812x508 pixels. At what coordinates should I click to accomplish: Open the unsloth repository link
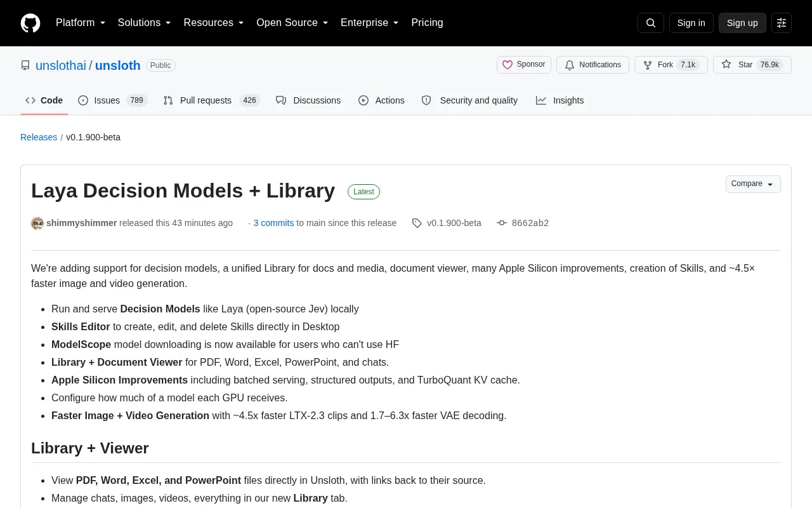tap(118, 65)
